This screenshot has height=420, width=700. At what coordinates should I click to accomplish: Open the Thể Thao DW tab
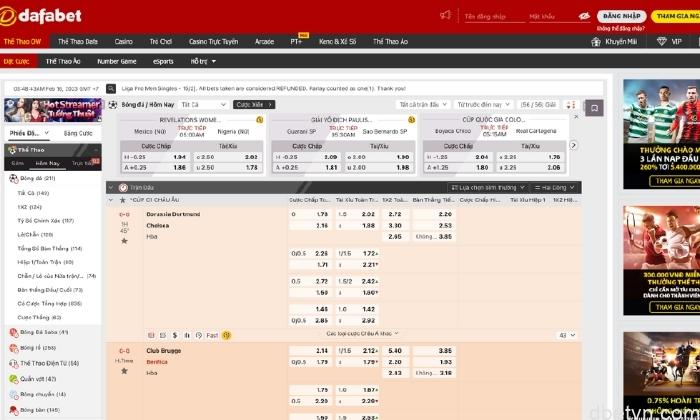tap(22, 42)
